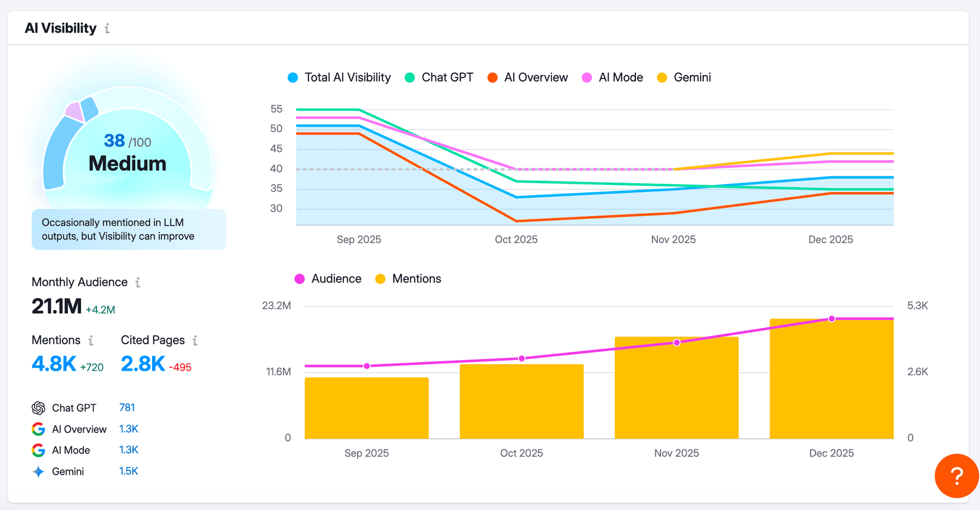The height and width of the screenshot is (510, 980).
Task: Click the Dec 2025 mentions bar
Action: (x=831, y=379)
